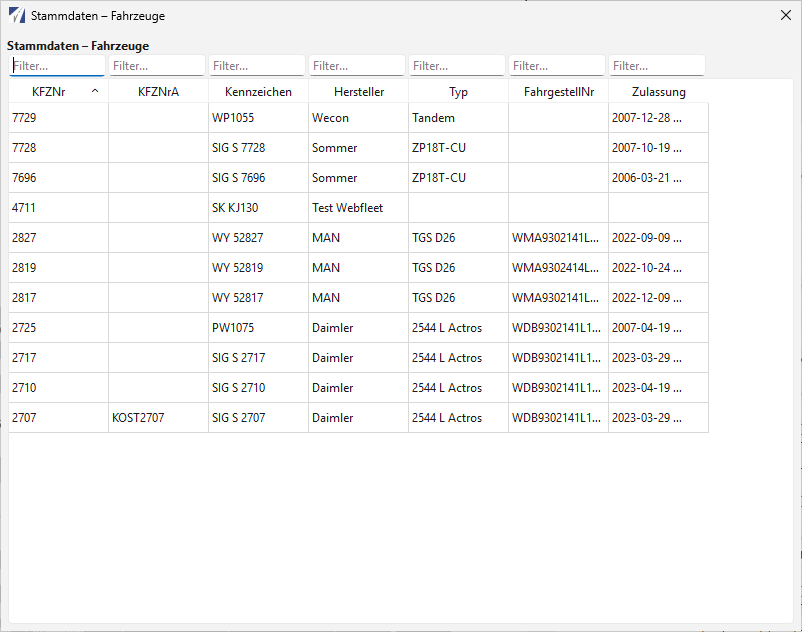Click the app logo icon in title bar
The image size is (802, 632).
point(17,15)
